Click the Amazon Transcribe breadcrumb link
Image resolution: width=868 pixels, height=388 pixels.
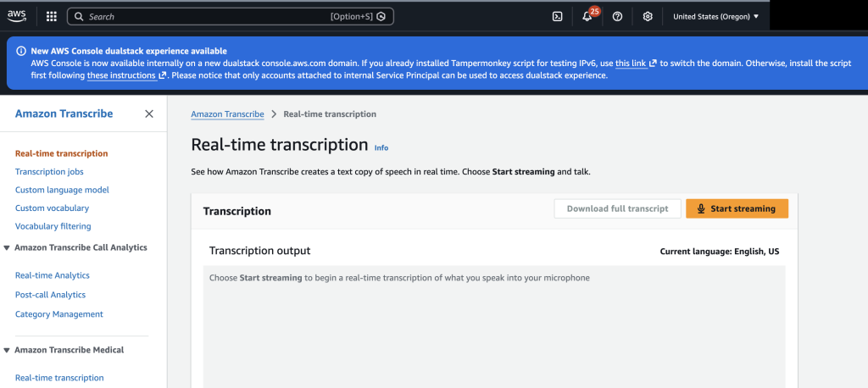(x=227, y=114)
